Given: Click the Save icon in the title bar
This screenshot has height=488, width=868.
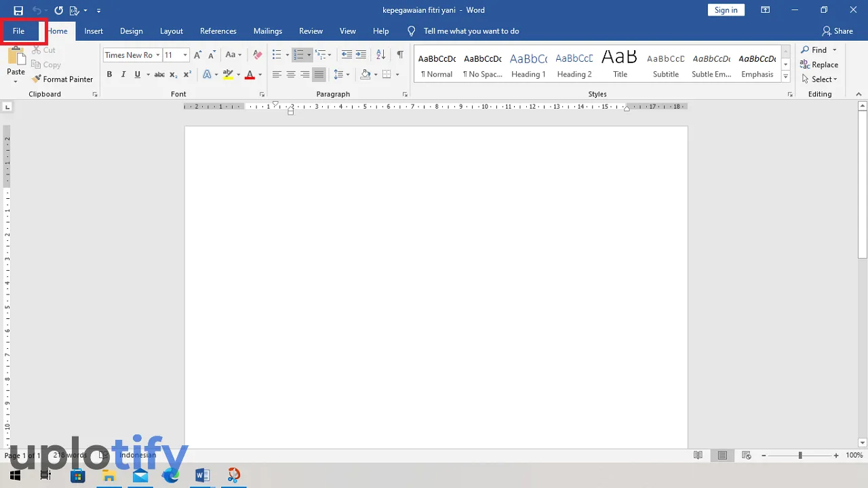Looking at the screenshot, I should [18, 10].
